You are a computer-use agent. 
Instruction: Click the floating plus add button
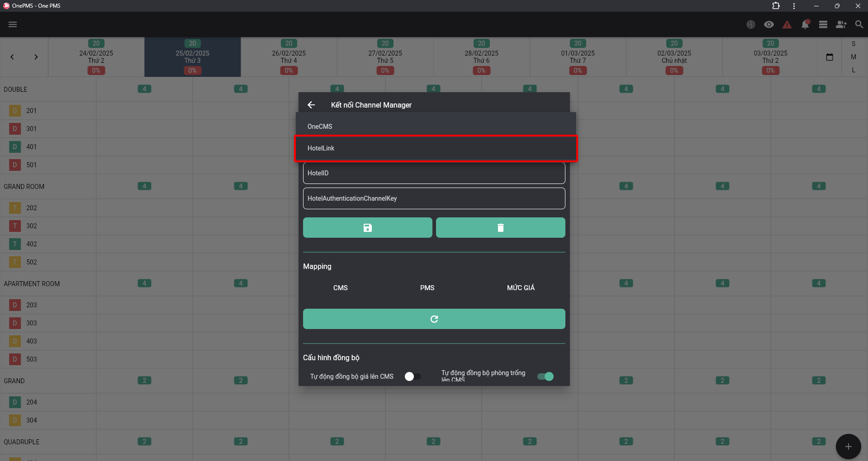(x=848, y=447)
